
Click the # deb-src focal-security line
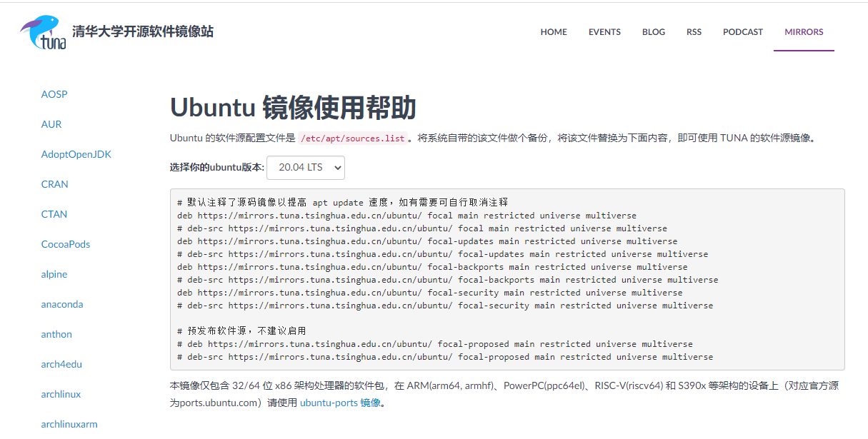445,306
